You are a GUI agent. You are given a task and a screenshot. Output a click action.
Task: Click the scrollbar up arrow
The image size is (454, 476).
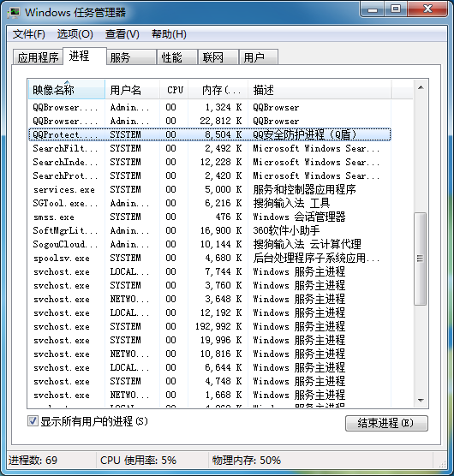(x=421, y=87)
